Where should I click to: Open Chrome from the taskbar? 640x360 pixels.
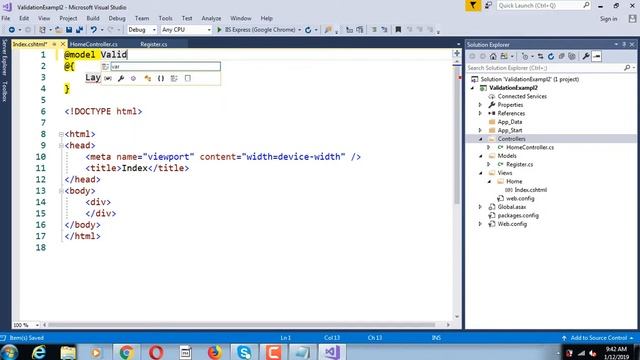point(126,352)
